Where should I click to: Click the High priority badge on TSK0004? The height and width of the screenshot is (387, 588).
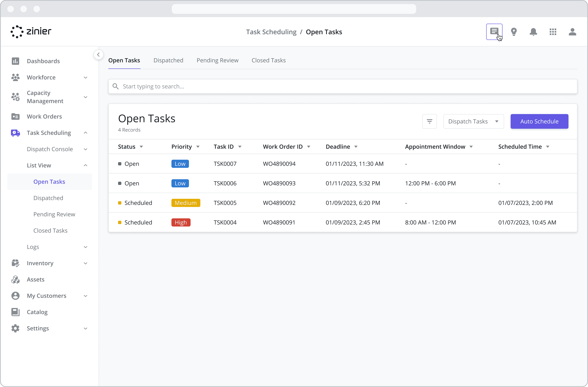click(x=181, y=222)
